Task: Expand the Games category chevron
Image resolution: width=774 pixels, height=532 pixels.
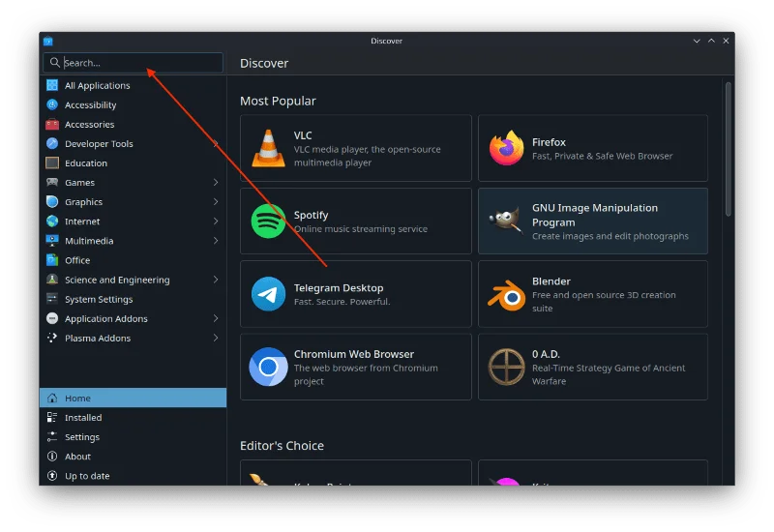Action: [x=216, y=183]
